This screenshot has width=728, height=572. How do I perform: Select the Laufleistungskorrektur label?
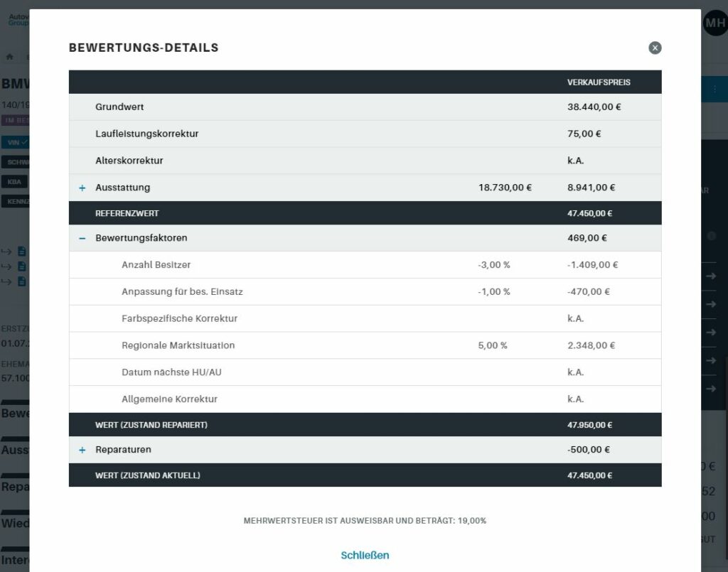click(x=146, y=134)
